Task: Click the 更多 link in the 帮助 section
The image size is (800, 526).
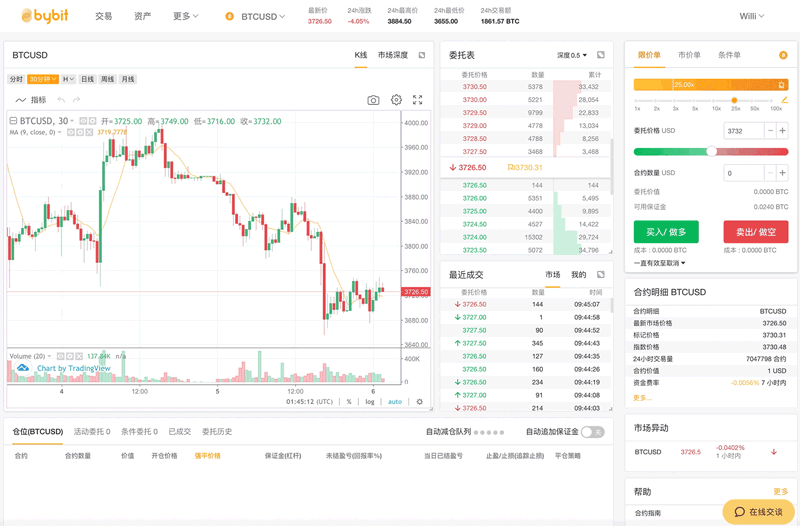Action: [x=781, y=492]
